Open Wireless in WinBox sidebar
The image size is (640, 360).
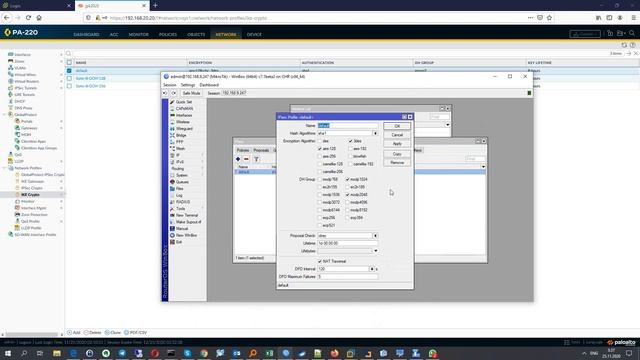pos(182,122)
